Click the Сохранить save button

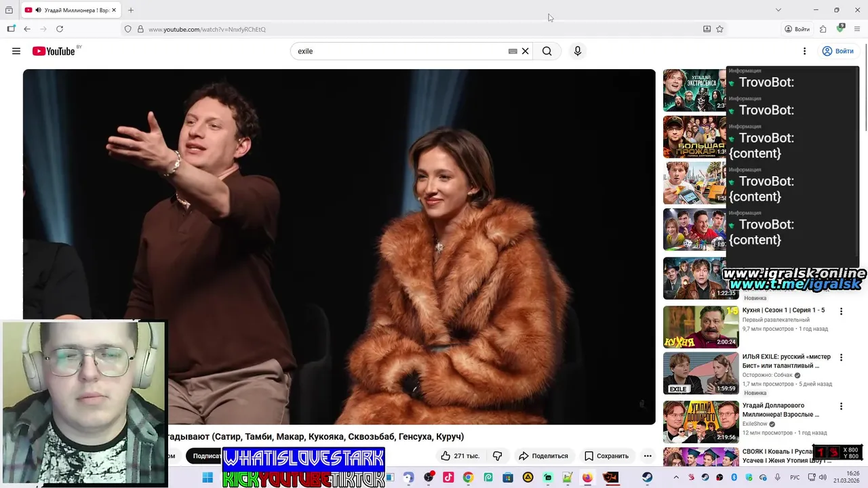[x=606, y=456]
